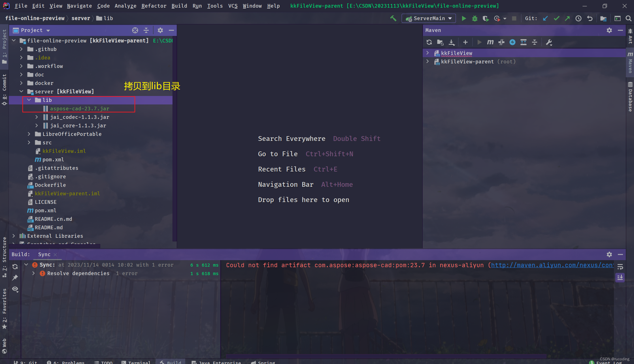The image size is (634, 364).
Task: Expand kkFileView in Maven panel
Action: tap(427, 53)
